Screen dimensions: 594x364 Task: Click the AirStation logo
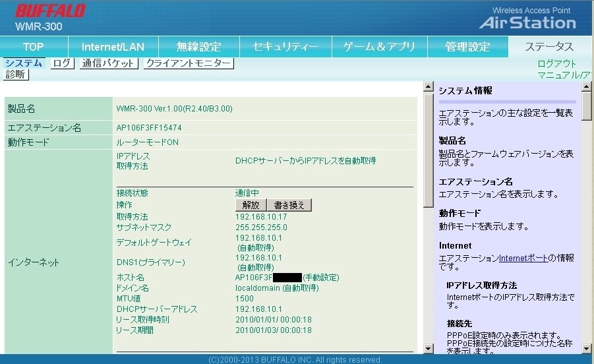(527, 22)
